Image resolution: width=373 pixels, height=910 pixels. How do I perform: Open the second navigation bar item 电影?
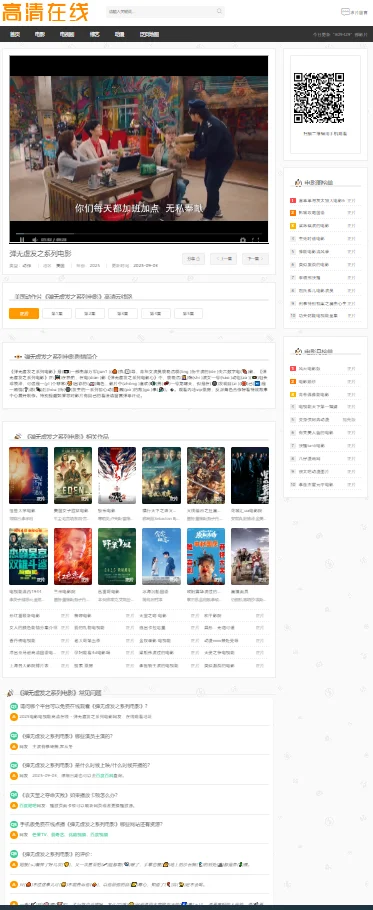[x=39, y=34]
